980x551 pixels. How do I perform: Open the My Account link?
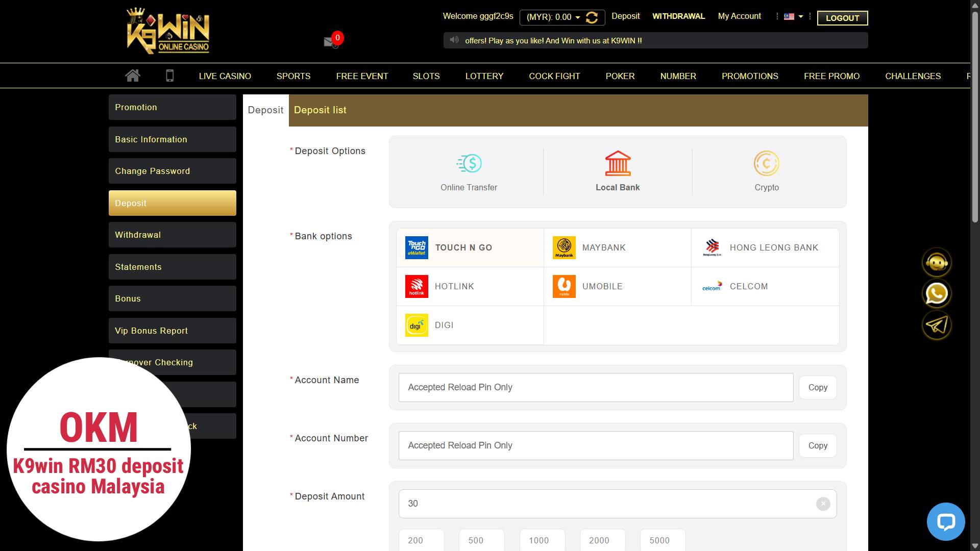tap(739, 16)
